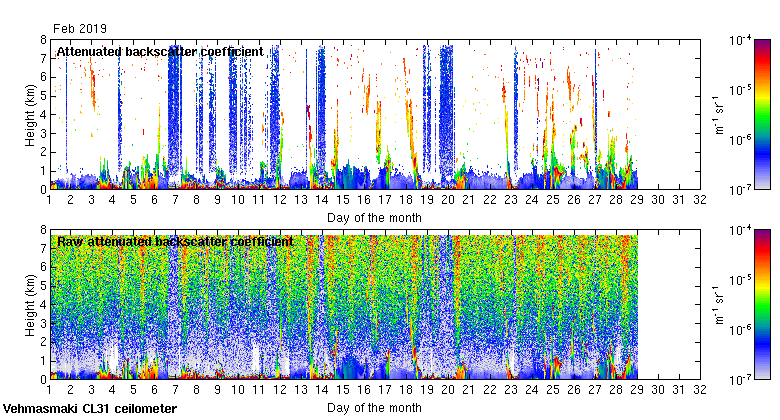Click 'Day of the month' label under top plot
This screenshot has width=780, height=420.
(374, 218)
